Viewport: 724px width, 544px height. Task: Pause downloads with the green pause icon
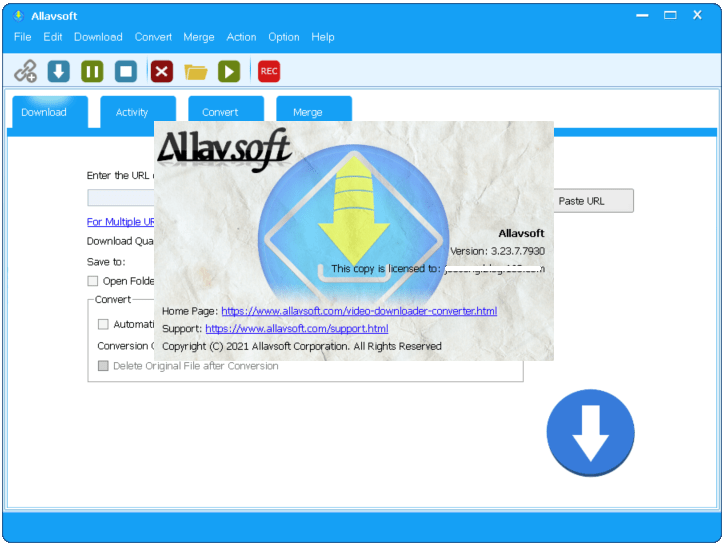(x=92, y=71)
